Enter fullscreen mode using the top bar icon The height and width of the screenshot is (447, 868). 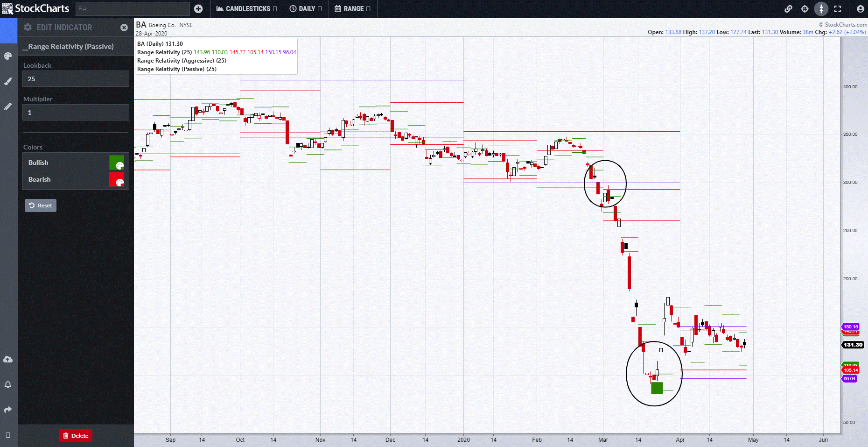point(838,9)
